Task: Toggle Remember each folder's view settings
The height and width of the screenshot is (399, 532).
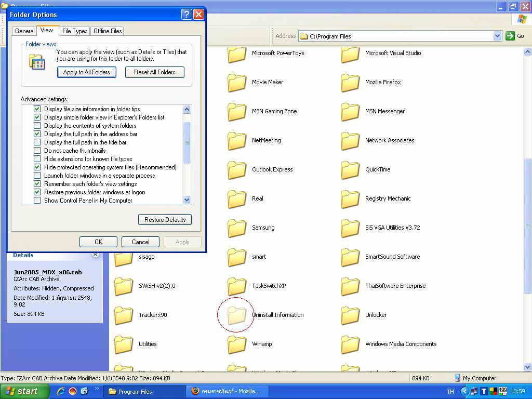Action: (37, 184)
